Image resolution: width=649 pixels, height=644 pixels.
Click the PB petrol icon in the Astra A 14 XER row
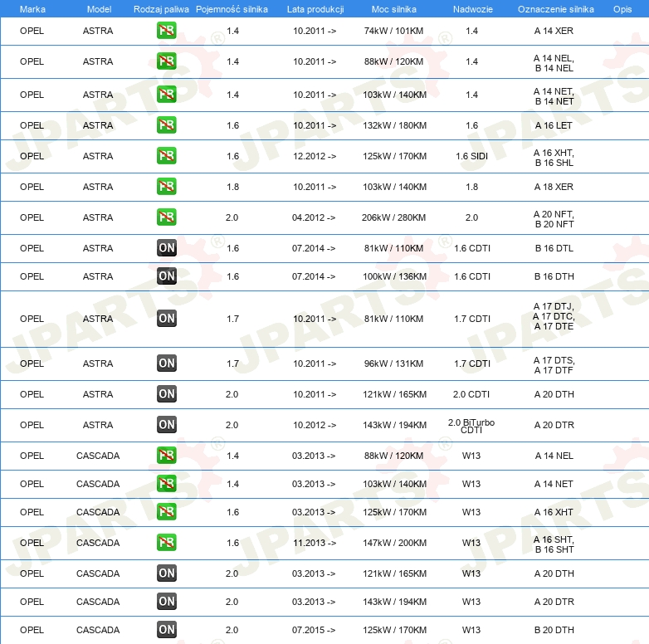166,31
